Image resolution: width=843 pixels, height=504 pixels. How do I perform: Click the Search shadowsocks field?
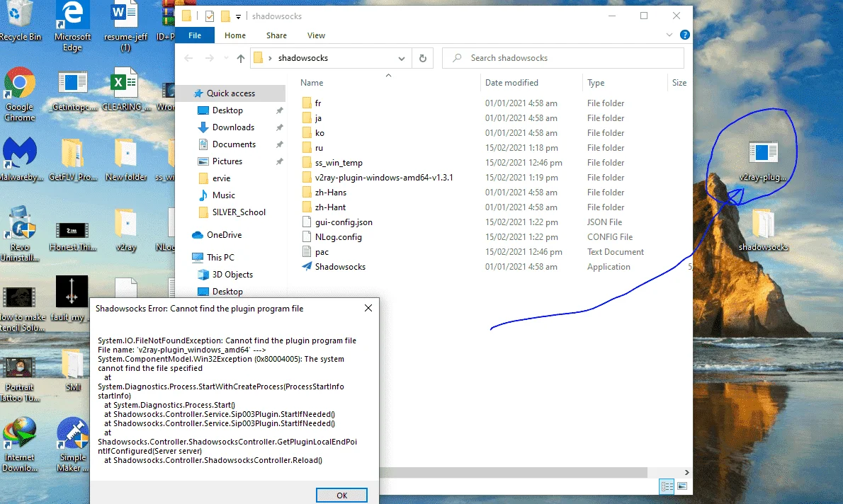(x=563, y=58)
